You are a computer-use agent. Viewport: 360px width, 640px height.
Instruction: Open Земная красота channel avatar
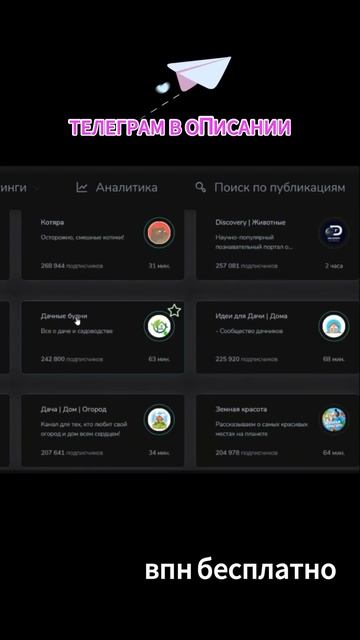(333, 420)
